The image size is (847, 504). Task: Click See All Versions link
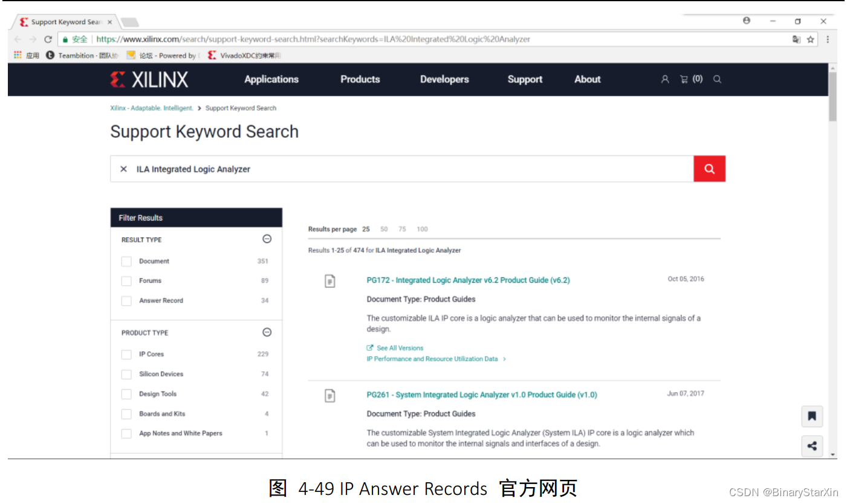coord(395,348)
